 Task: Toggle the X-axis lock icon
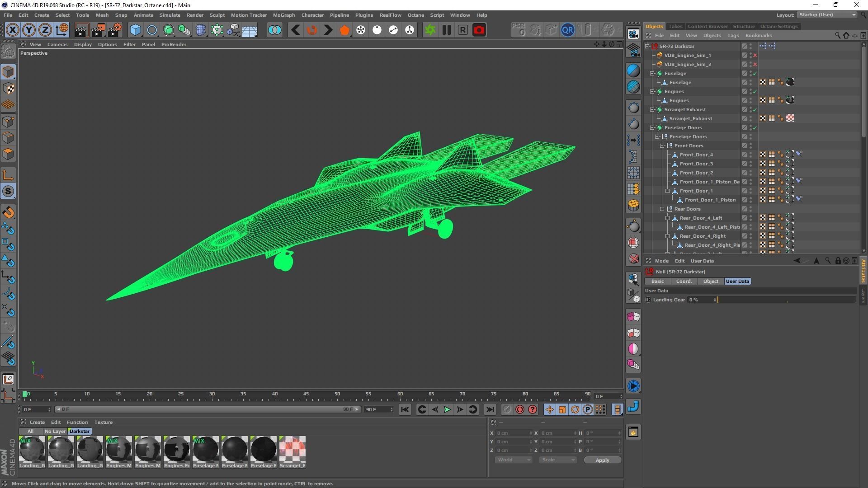click(12, 30)
